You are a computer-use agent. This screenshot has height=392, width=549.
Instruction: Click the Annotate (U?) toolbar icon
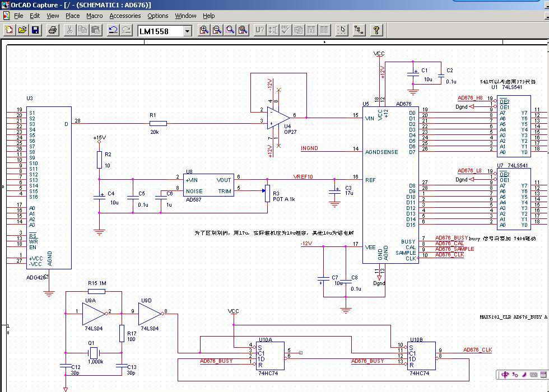[259, 30]
